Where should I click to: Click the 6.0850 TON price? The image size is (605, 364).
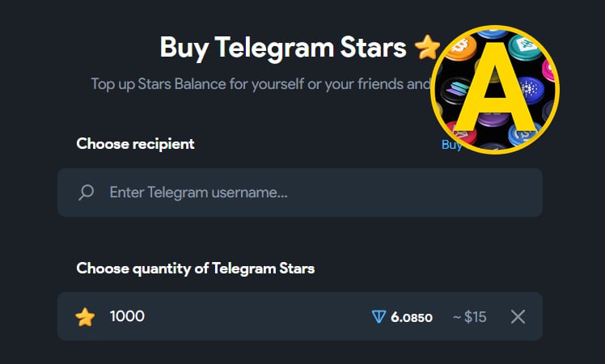tap(411, 317)
